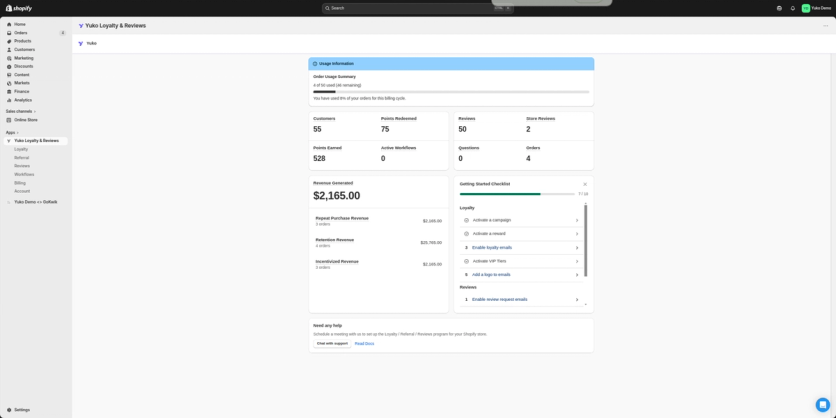Click the Repeat Purchase Revenue label
This screenshot has width=836, height=418.
[342, 218]
